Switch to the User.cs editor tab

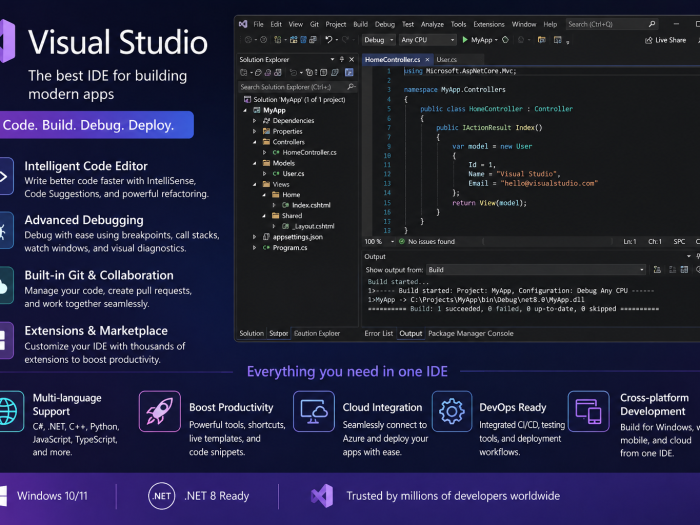pos(446,59)
